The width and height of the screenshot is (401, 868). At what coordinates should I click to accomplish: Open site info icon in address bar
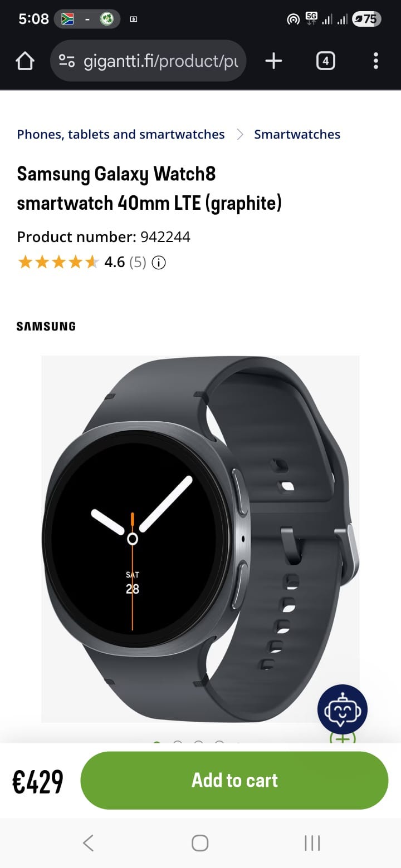[67, 61]
